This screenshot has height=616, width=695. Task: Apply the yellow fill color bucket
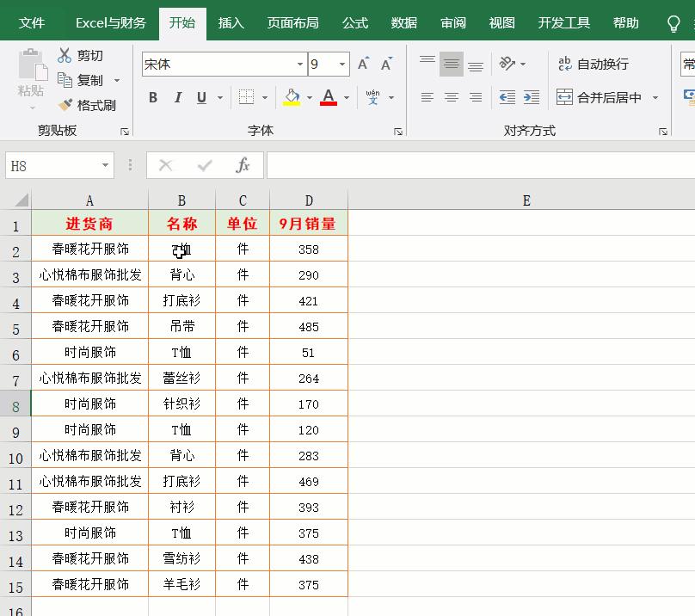[292, 97]
